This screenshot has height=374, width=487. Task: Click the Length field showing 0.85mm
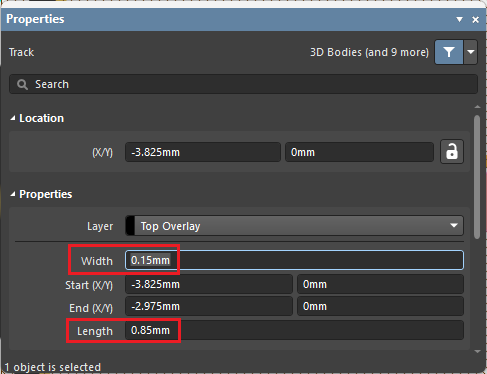coord(294,330)
